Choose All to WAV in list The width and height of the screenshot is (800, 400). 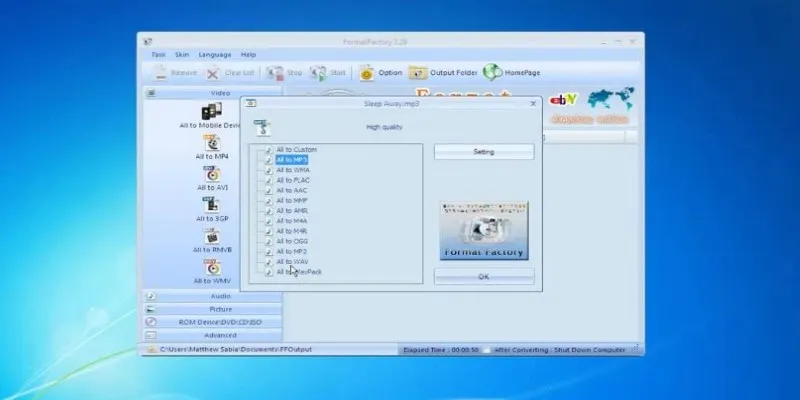[292, 262]
